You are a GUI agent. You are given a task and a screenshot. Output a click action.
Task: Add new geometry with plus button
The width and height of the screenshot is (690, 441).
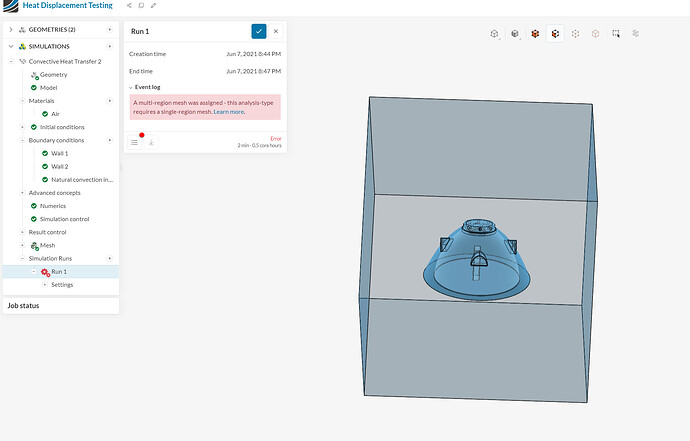110,29
